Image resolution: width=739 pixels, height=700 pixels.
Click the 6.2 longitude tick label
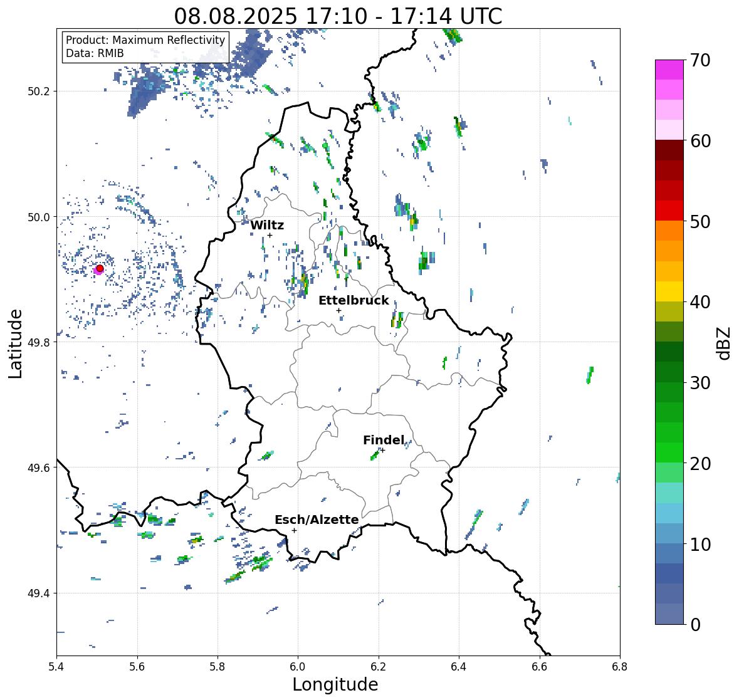point(379,667)
